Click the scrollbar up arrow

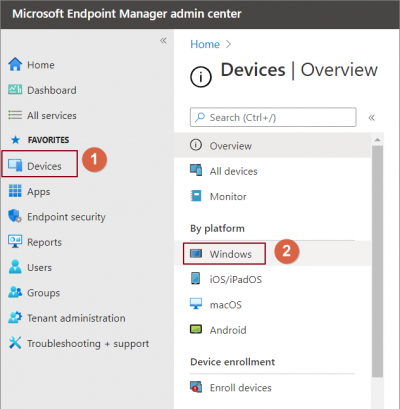[x=377, y=140]
